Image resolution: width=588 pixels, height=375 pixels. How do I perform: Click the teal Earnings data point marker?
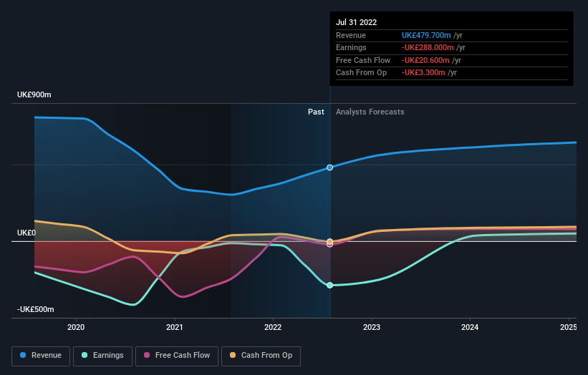(x=329, y=285)
